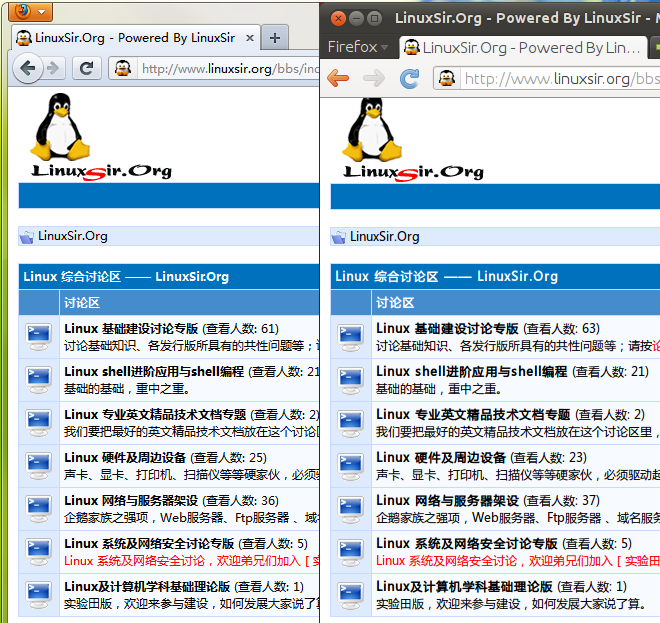Click forum icon beside shell编程 in left window

point(39,380)
